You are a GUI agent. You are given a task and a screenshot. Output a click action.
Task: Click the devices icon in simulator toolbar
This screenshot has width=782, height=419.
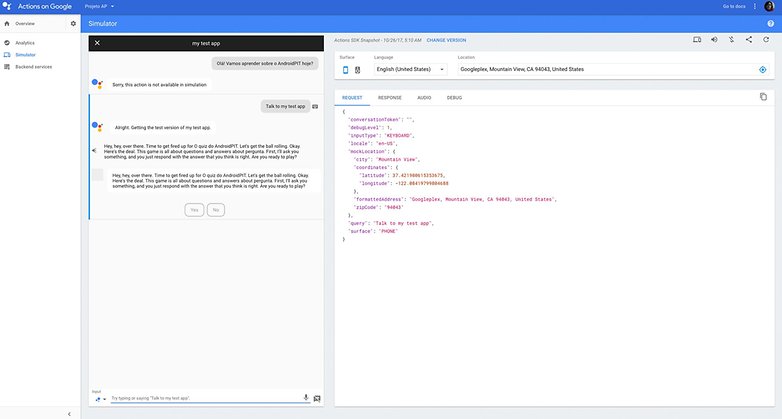tap(697, 39)
